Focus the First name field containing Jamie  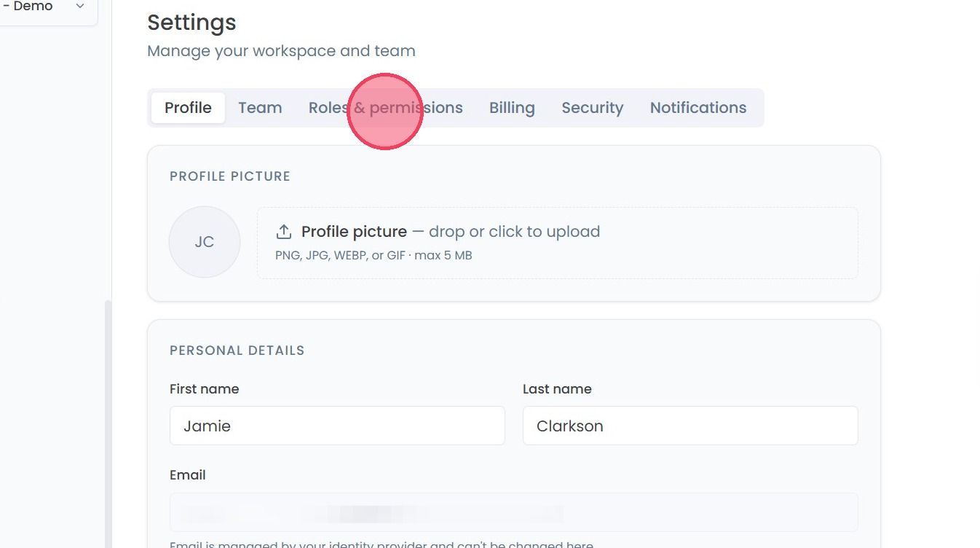coord(337,426)
